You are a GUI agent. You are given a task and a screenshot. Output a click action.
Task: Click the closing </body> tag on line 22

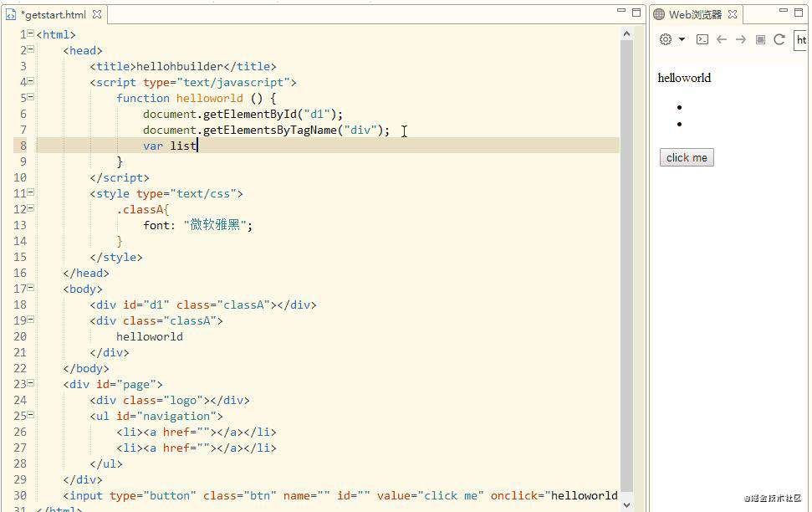86,368
